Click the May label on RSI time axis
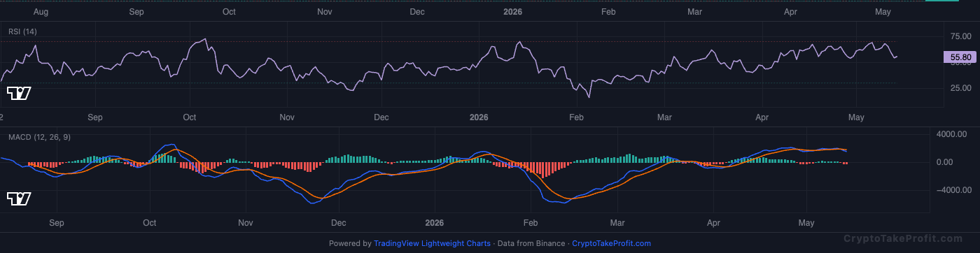The image size is (980, 253). [x=857, y=117]
